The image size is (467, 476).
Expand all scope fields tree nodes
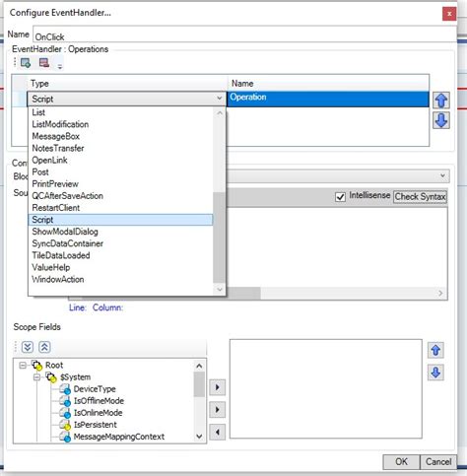pos(28,347)
